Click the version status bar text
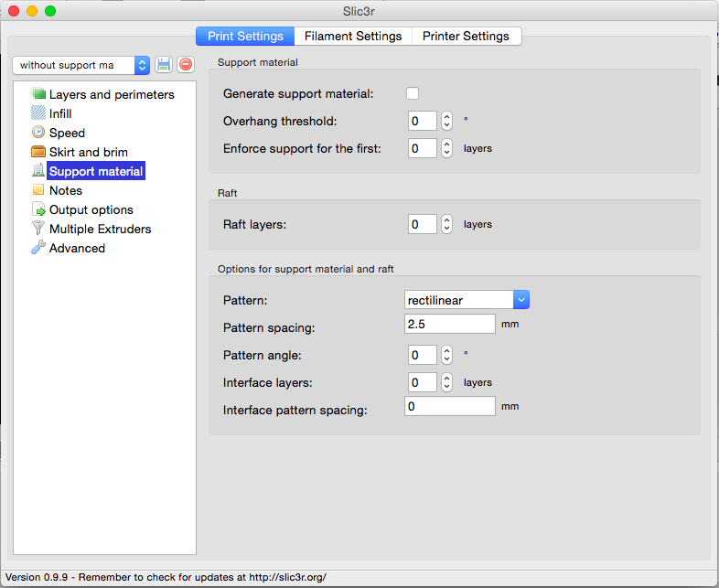This screenshot has height=588, width=719. pyautogui.click(x=166, y=577)
